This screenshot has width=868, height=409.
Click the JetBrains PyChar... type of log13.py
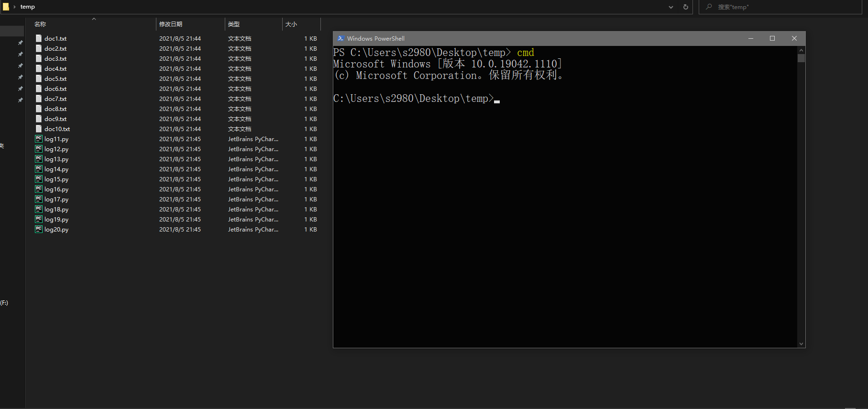(x=253, y=159)
